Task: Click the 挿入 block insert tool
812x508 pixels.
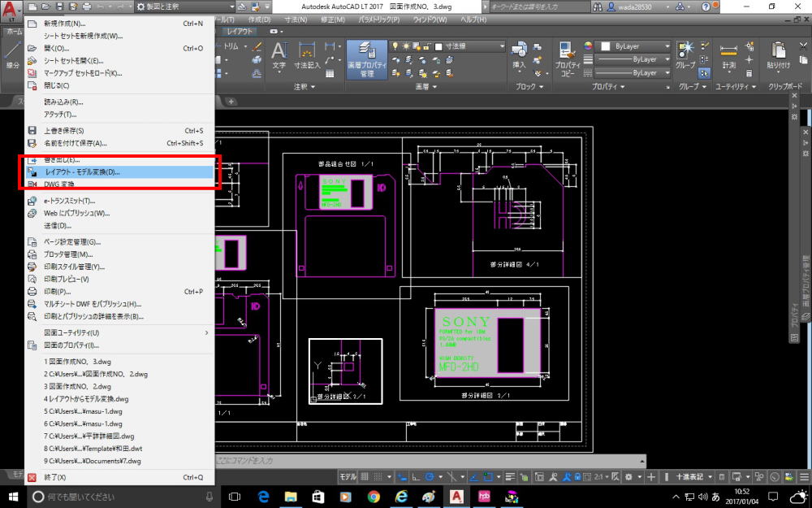Action: click(x=519, y=56)
